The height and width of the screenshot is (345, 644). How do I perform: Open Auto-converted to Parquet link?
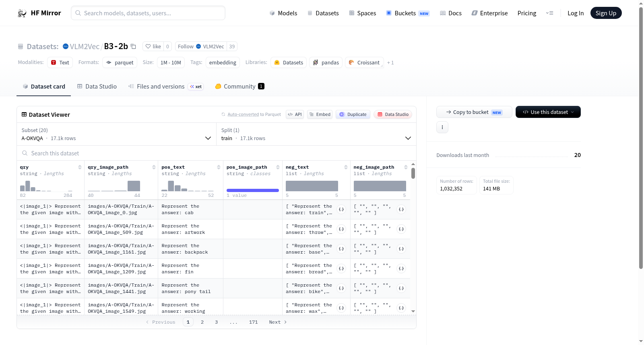tap(254, 114)
